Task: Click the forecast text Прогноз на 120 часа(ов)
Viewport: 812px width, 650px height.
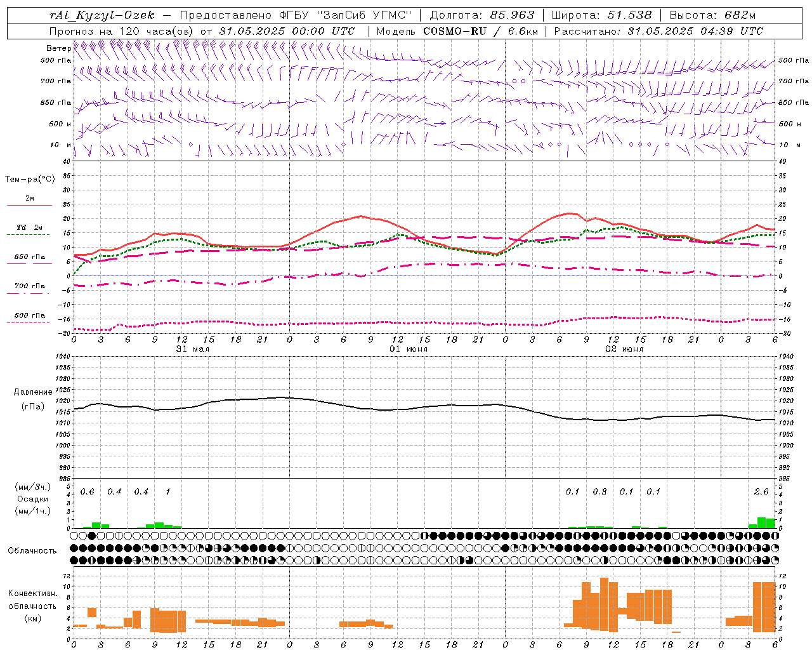Action: [122, 31]
